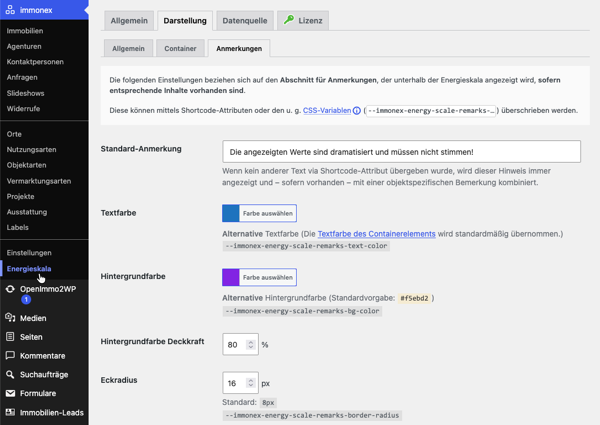Follow the Textfarbe des Containerelements link
Image resolution: width=600 pixels, height=425 pixels.
point(377,234)
